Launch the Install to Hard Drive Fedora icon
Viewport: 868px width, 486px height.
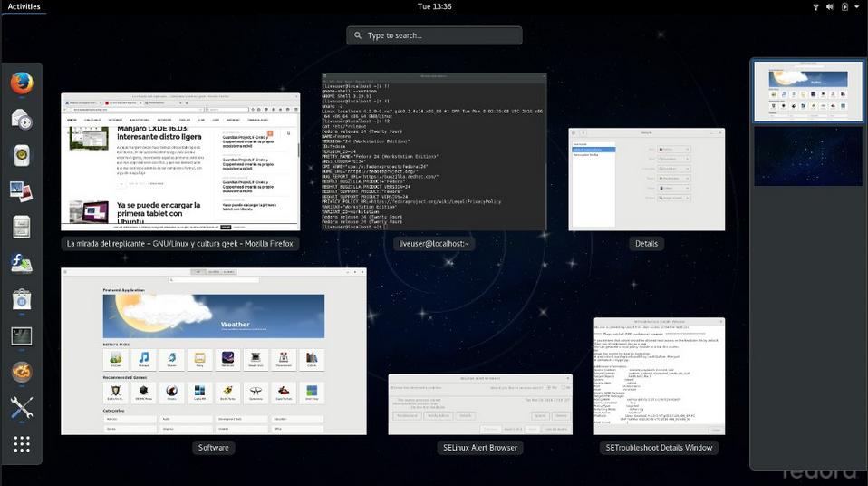22,263
